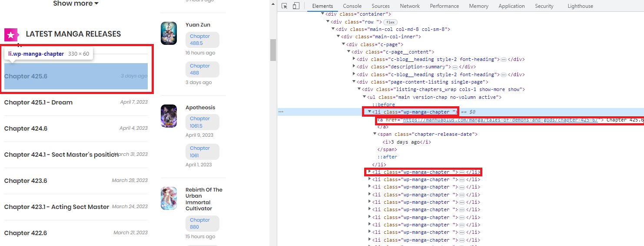
Task: Toggle the device toolbar icon
Action: 296,6
